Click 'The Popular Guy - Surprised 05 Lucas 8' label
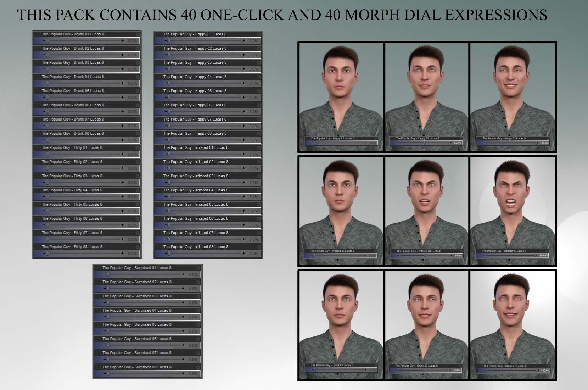 (x=137, y=325)
